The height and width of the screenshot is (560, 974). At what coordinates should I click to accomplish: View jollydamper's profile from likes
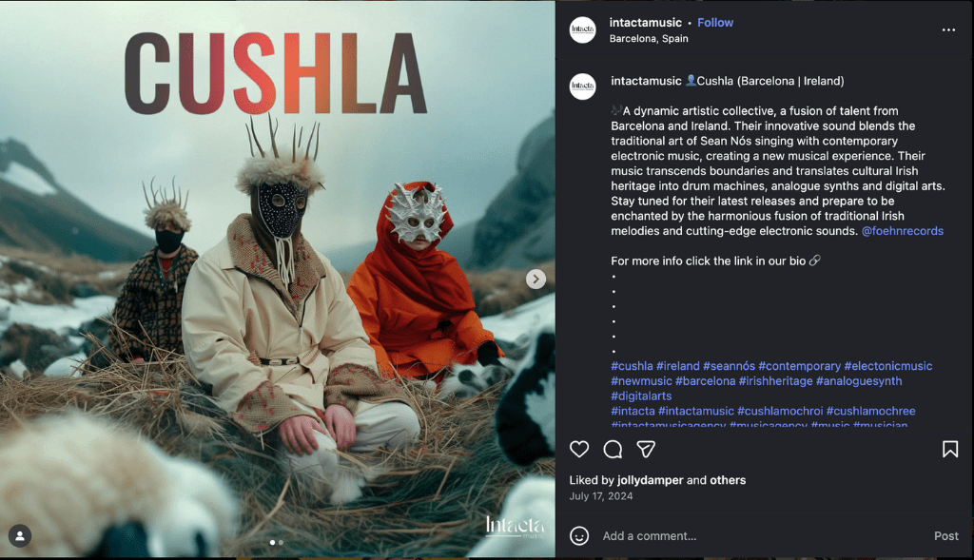click(650, 480)
